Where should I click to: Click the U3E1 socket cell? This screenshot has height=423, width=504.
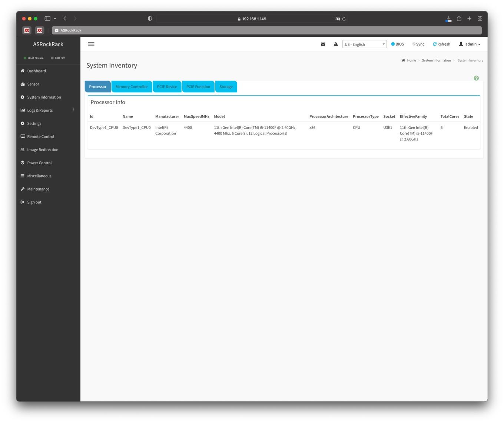(x=388, y=128)
